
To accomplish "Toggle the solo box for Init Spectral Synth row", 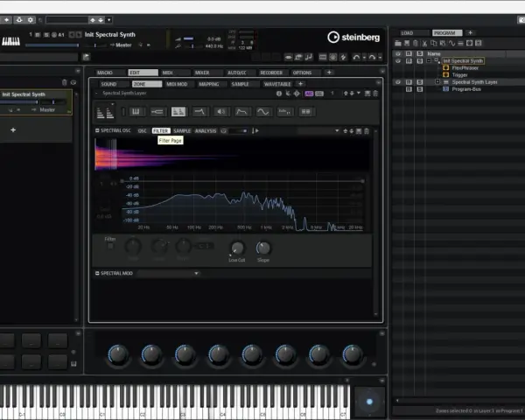I will 419,61.
